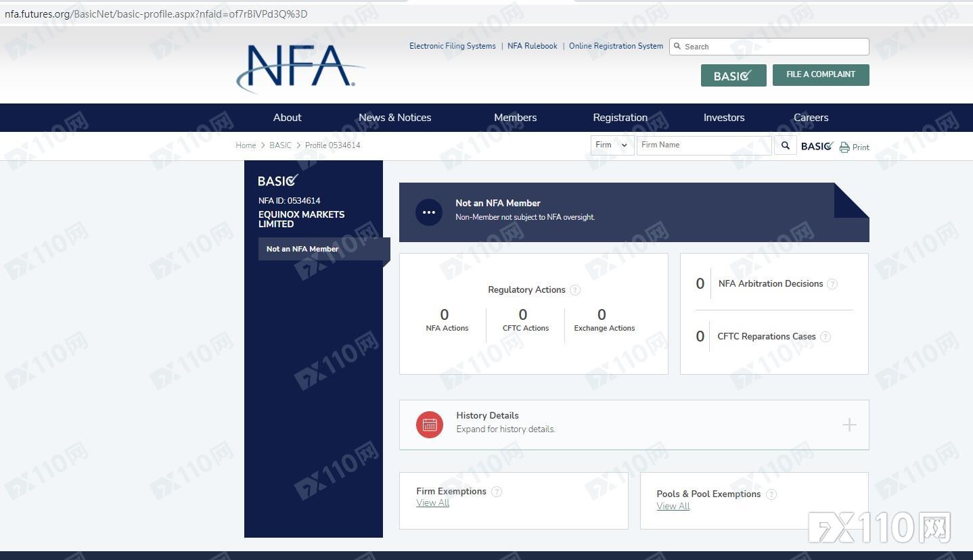Click the NFA logo
This screenshot has height=560, width=973.
tap(300, 68)
